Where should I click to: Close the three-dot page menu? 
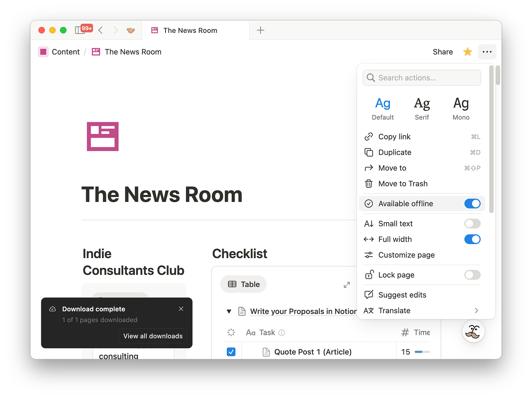[487, 52]
